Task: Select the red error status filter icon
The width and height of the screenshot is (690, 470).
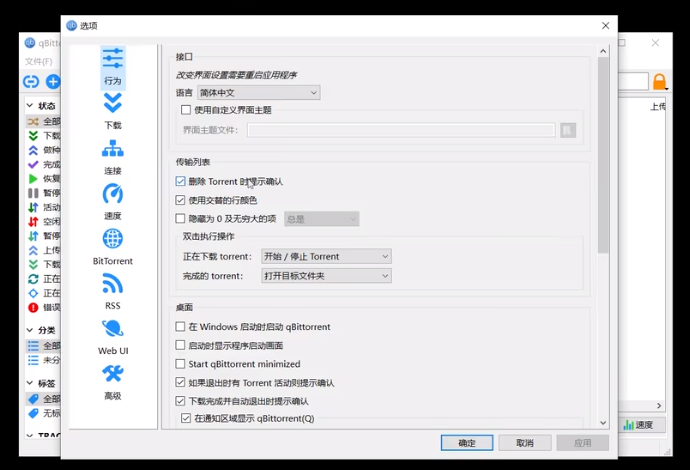Action: click(33, 307)
